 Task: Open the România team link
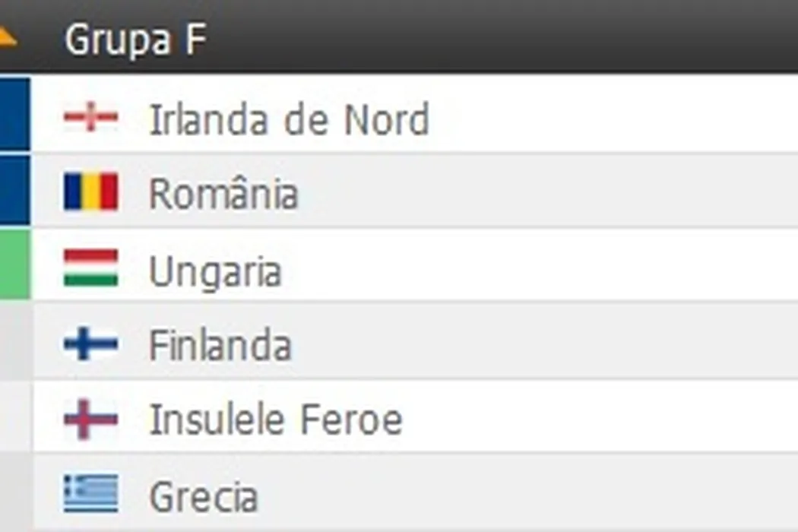point(223,194)
